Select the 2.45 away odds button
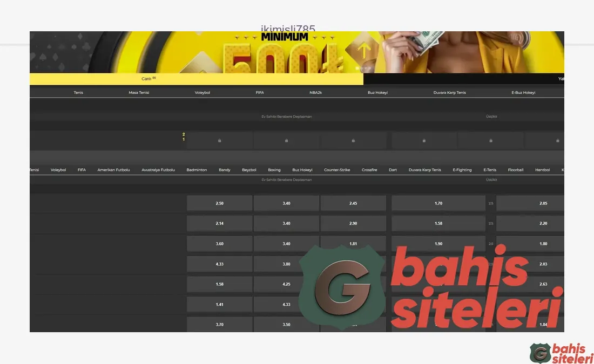 coord(353,203)
